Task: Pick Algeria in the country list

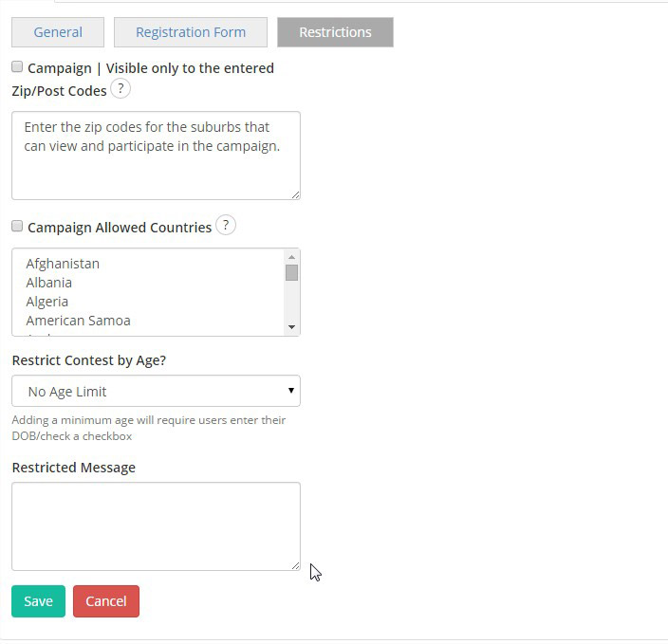Action: click(47, 302)
